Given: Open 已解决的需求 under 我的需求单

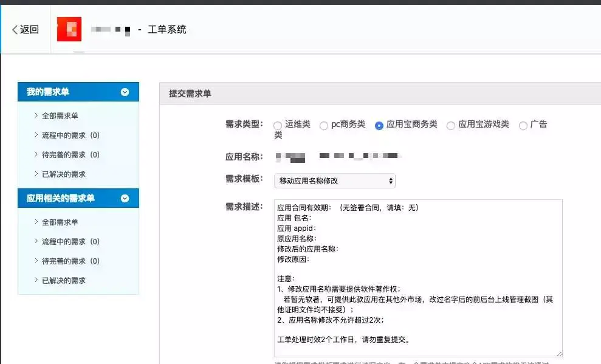Looking at the screenshot, I should pos(63,174).
